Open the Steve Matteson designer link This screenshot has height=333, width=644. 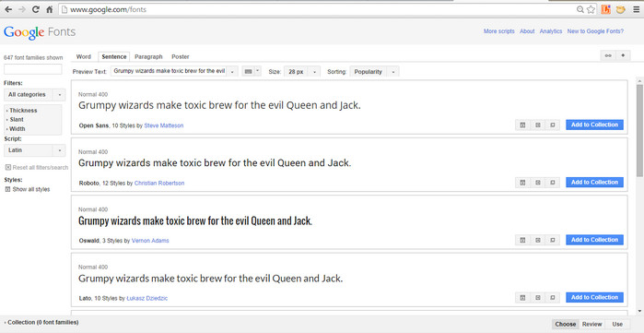(x=164, y=125)
